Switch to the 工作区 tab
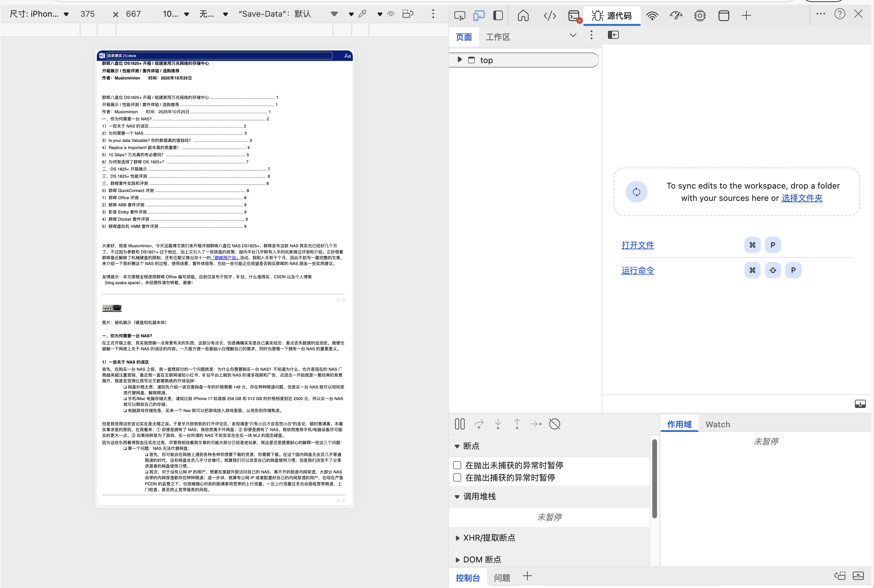Screen dimensions: 874x588 coord(498,37)
